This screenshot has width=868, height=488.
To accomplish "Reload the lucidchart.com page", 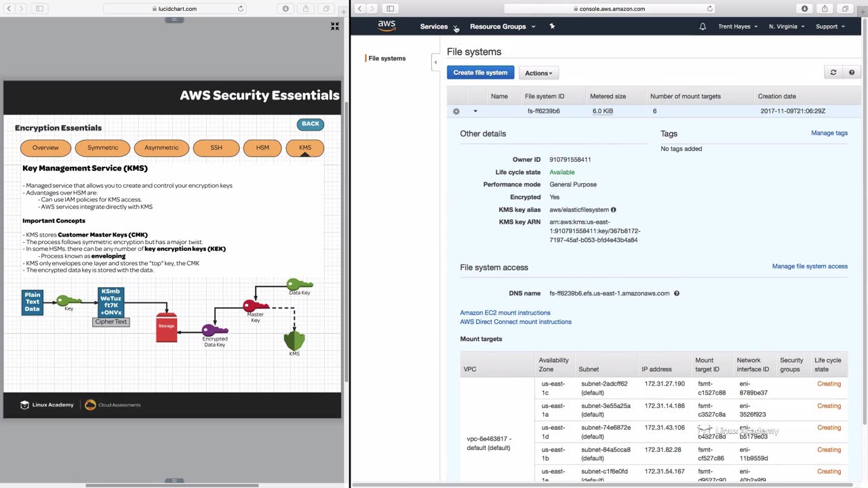I will (241, 9).
